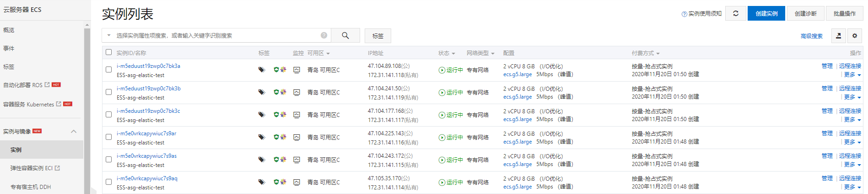The image size is (868, 194).
Task: Expand the 付费方式 column filter dropdown
Action: pyautogui.click(x=645, y=53)
